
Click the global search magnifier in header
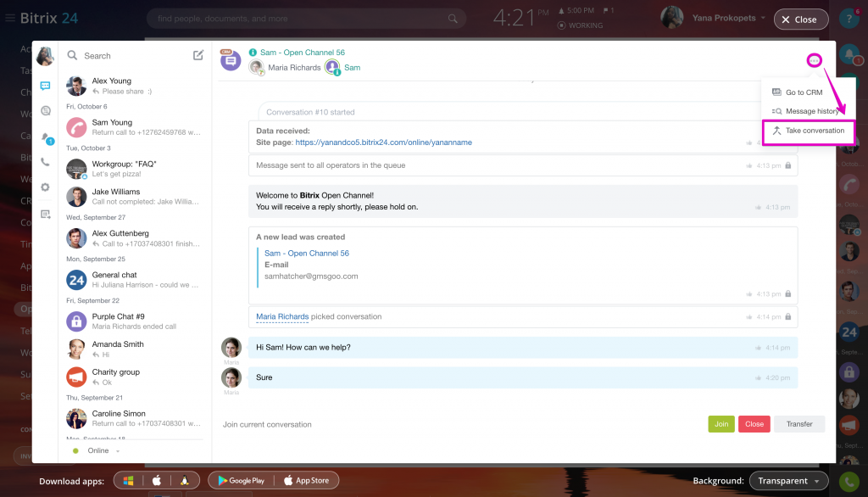(x=453, y=19)
